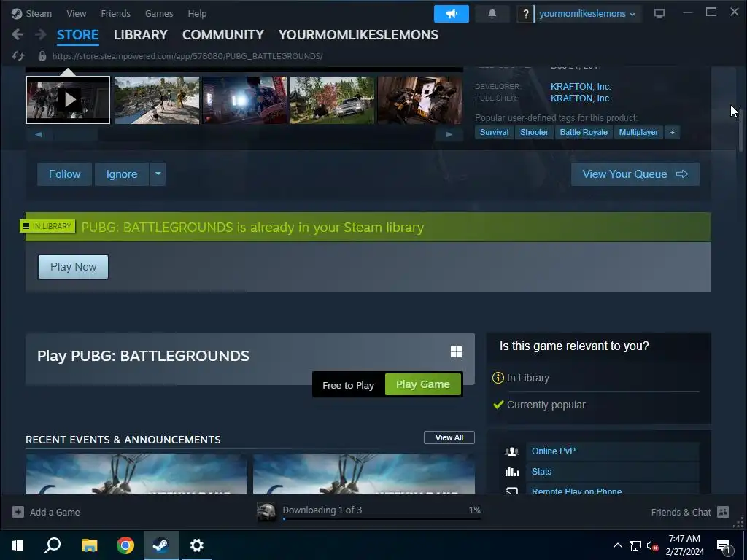Click the PUBG download thumbnail in status bar
The image size is (747, 560).
(x=266, y=512)
